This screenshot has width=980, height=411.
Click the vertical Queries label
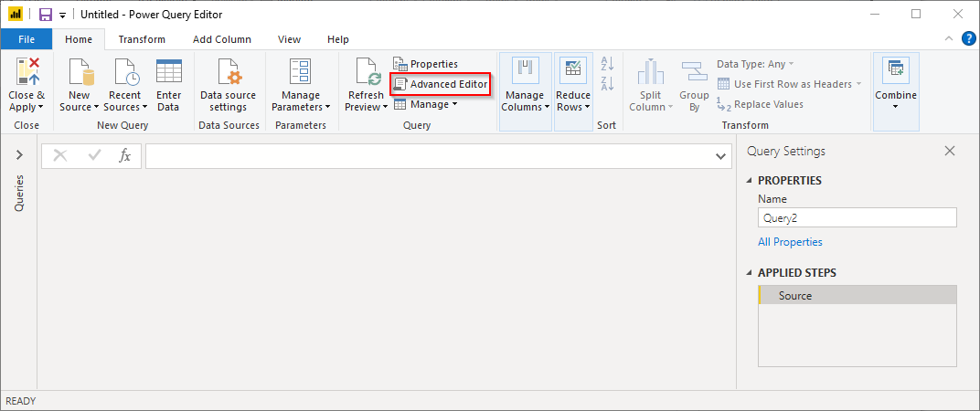point(19,193)
